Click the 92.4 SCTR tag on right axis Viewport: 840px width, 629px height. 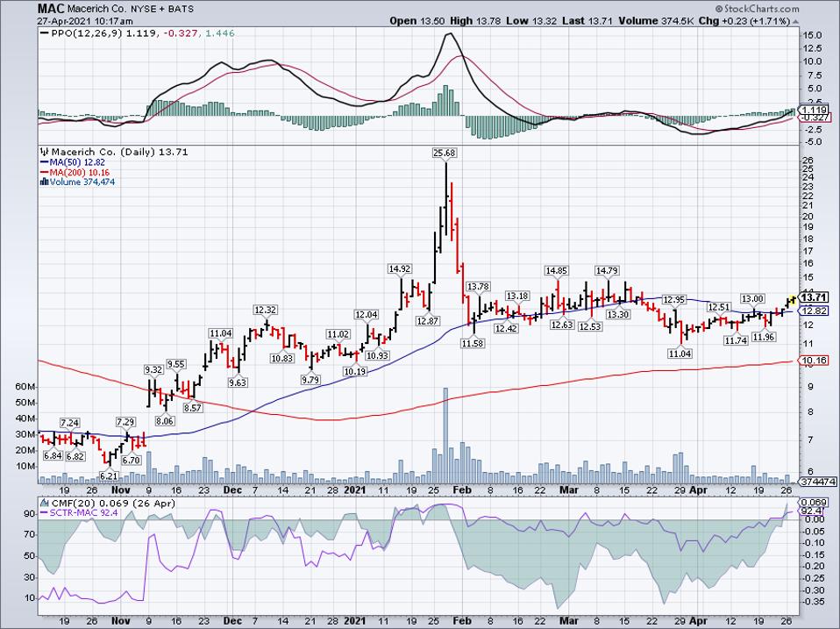[812, 511]
